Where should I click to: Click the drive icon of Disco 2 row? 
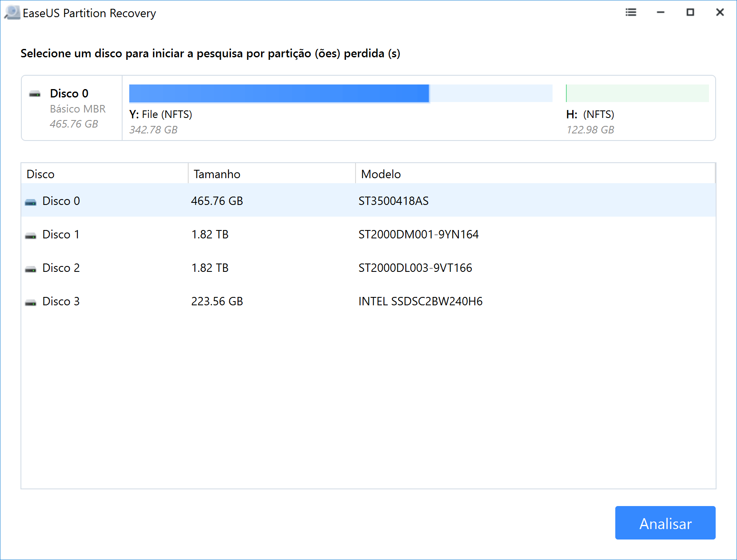[31, 269]
